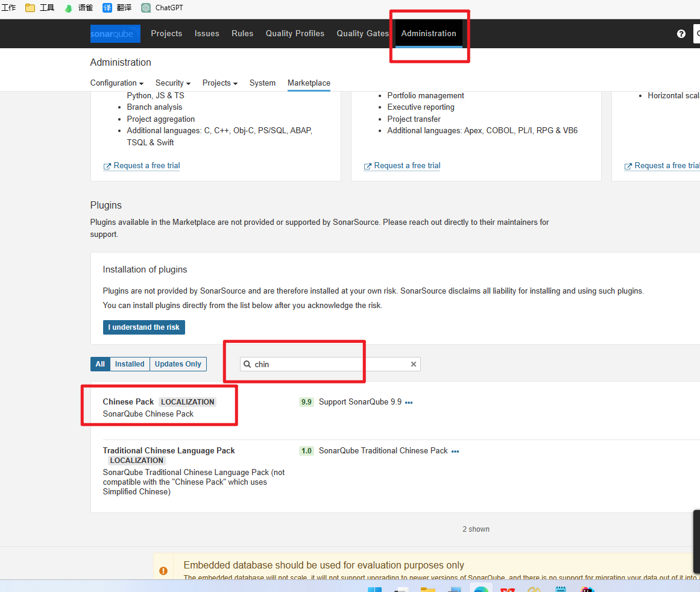700x592 pixels.
Task: Filter plugins to Installed
Action: click(130, 364)
